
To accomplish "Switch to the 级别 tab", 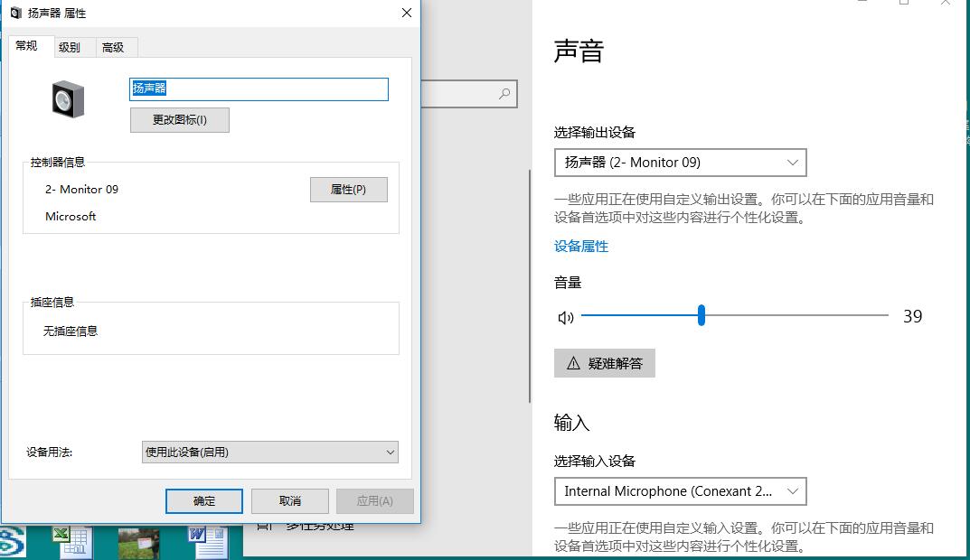I will pyautogui.click(x=70, y=47).
